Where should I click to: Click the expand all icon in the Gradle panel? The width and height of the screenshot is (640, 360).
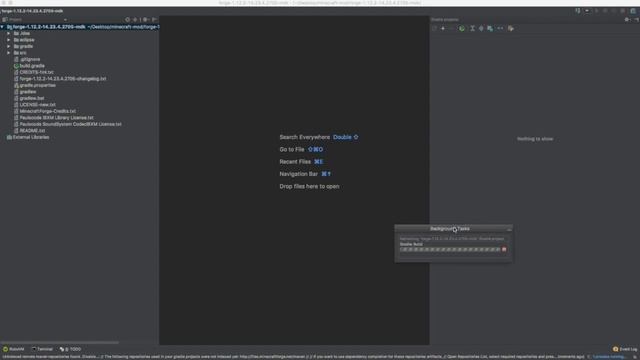tap(472, 29)
